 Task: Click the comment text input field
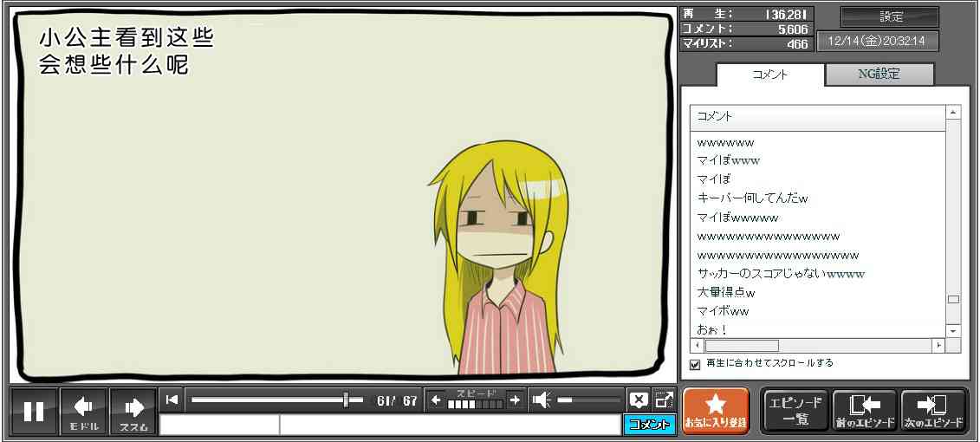click(449, 425)
